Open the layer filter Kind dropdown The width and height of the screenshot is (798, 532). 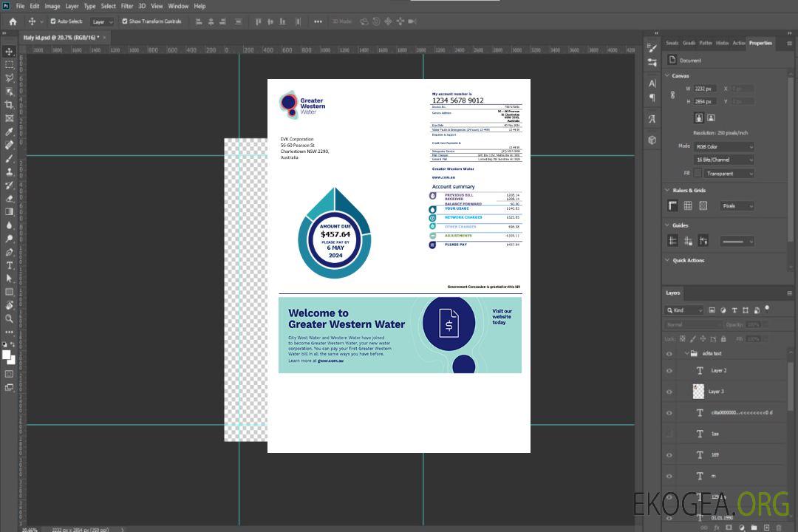pyautogui.click(x=684, y=310)
